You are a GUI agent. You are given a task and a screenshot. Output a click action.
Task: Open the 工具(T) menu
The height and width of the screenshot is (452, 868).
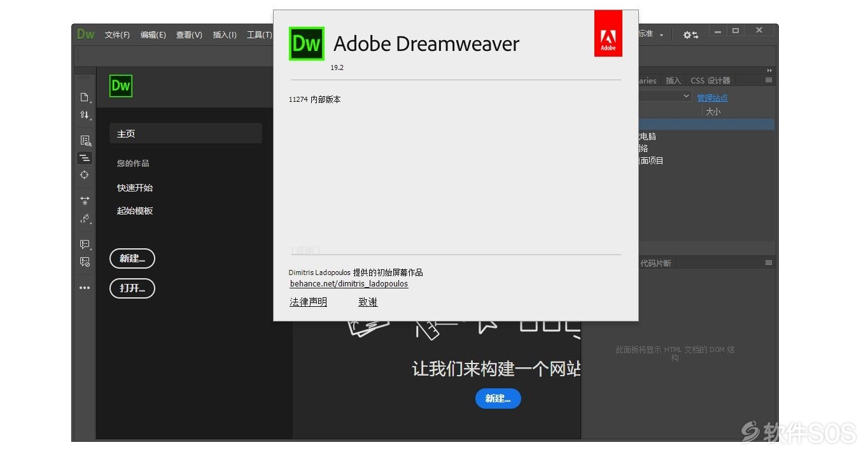click(260, 35)
